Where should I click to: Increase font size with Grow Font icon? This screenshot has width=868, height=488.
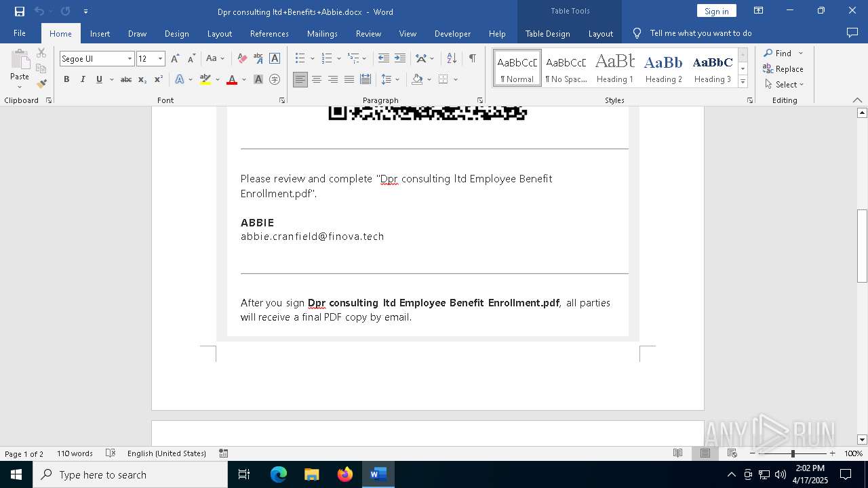point(175,59)
